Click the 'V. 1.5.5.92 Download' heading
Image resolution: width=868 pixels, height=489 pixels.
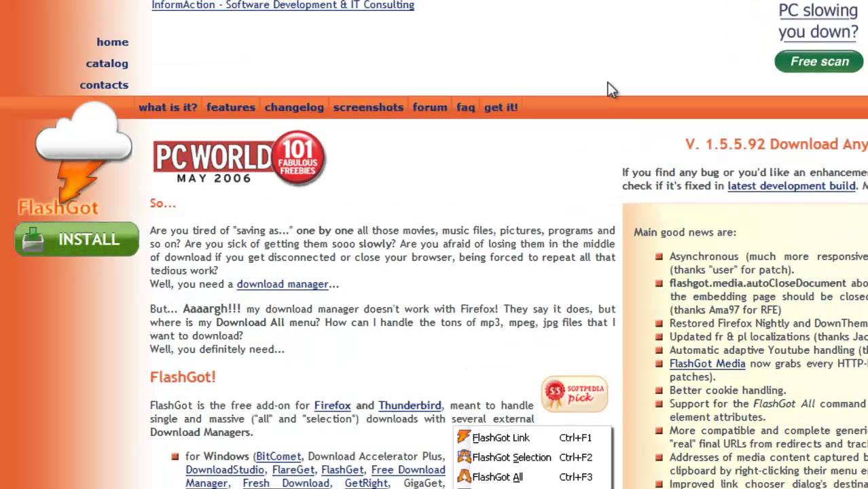pyautogui.click(x=776, y=144)
